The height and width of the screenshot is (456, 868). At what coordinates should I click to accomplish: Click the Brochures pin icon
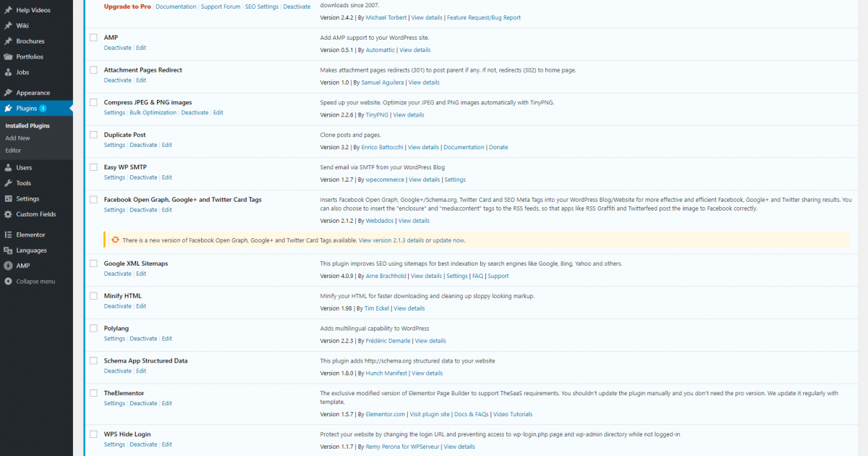[8, 41]
